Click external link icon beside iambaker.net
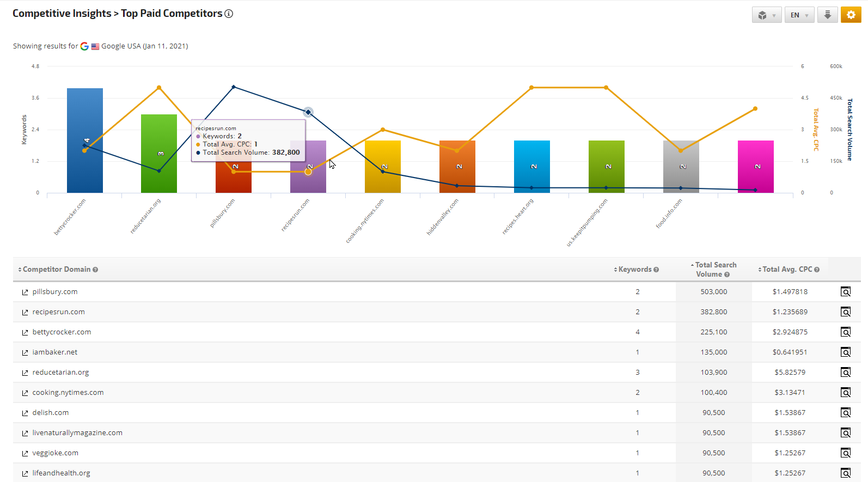 click(x=25, y=353)
